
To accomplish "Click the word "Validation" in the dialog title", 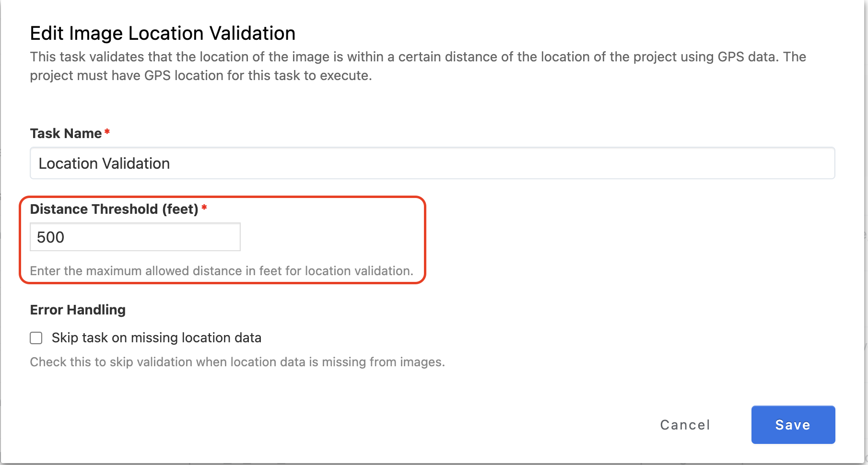I will pyautogui.click(x=252, y=34).
